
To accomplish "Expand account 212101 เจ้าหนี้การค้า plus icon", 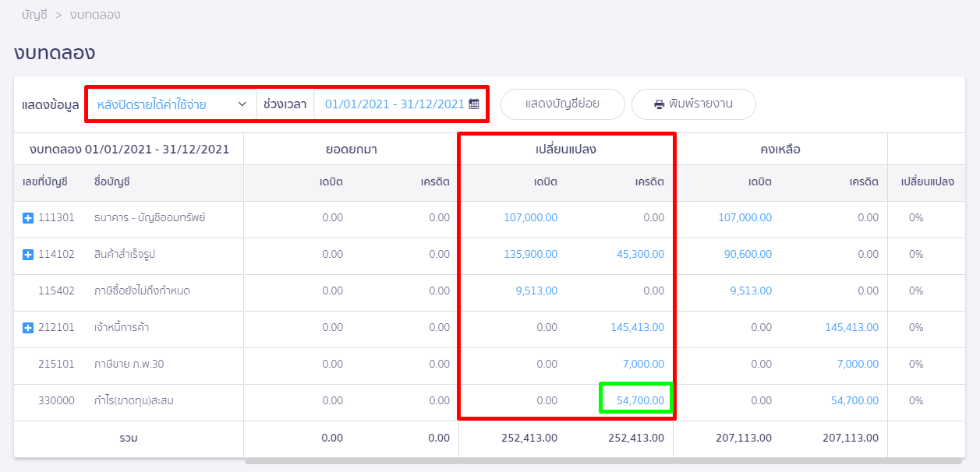I will click(x=27, y=328).
